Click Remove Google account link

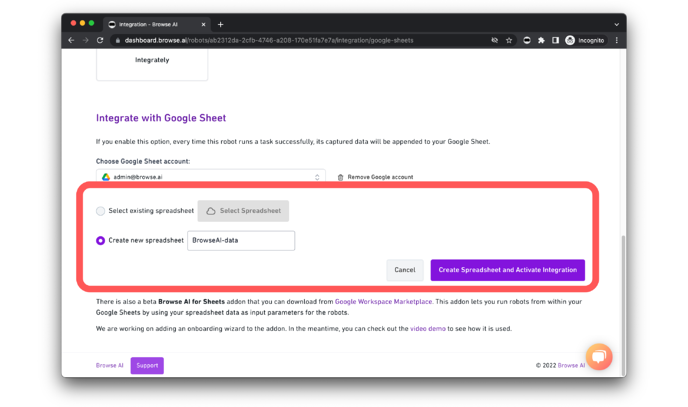click(x=380, y=177)
